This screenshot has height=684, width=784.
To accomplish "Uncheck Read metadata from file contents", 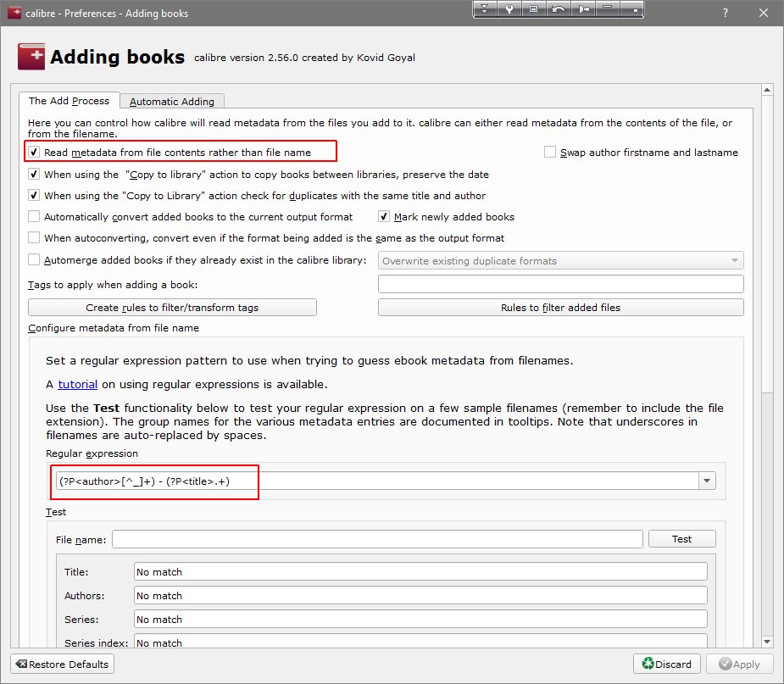I will click(34, 152).
